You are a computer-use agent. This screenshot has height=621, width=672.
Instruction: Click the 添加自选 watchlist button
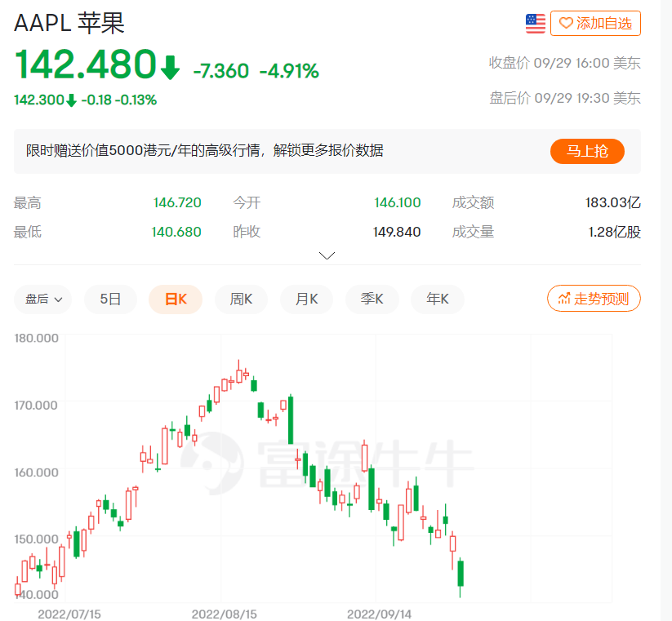point(595,23)
